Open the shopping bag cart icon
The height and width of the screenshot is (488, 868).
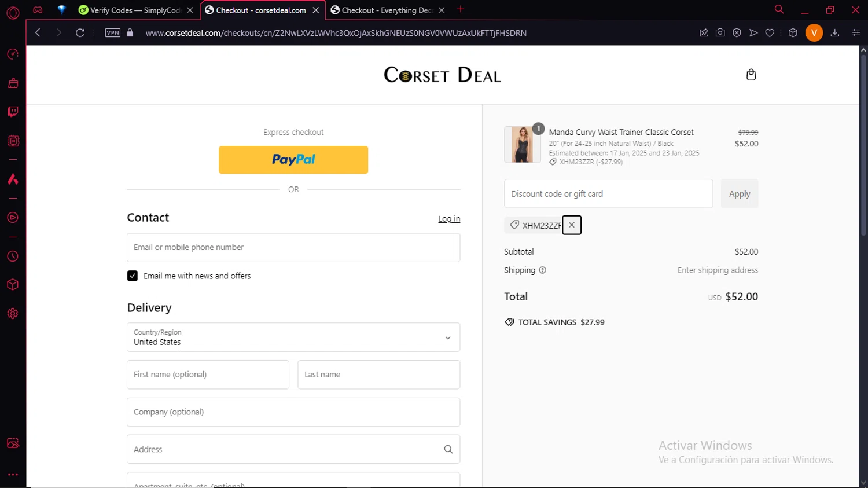point(751,75)
